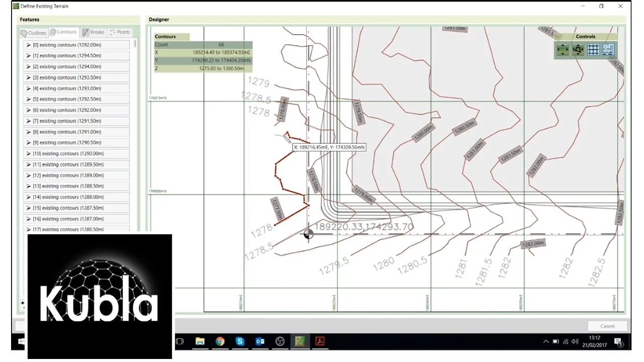Switch to the Points tab
644x362 pixels.
coord(120,32)
